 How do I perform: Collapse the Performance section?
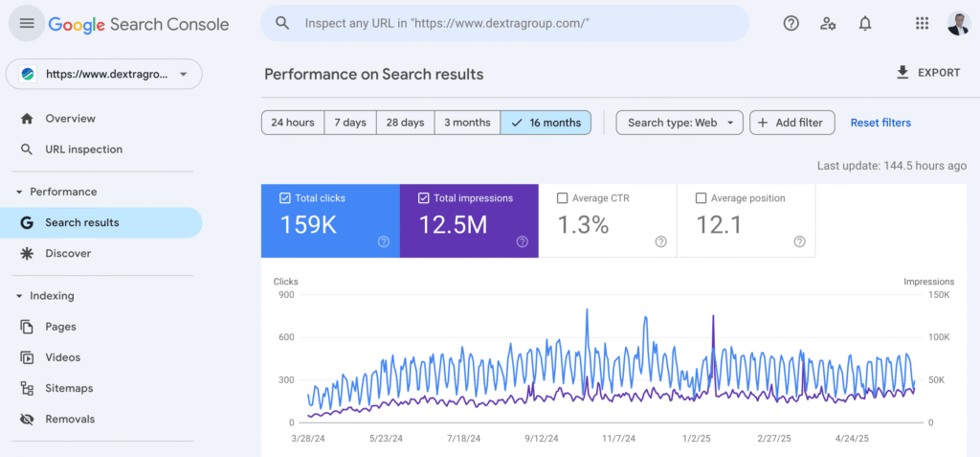coord(56,192)
